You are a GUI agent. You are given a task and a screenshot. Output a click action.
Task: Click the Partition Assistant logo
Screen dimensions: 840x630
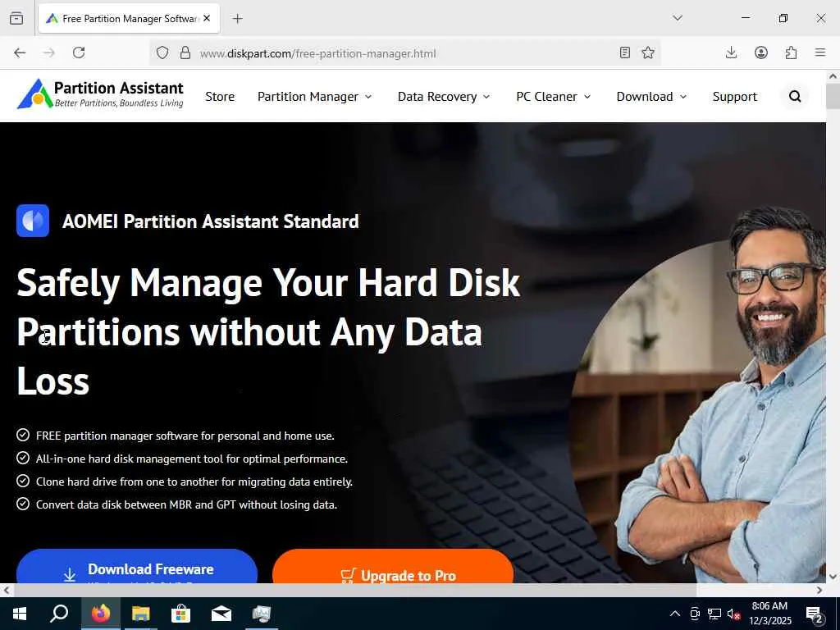[100, 94]
